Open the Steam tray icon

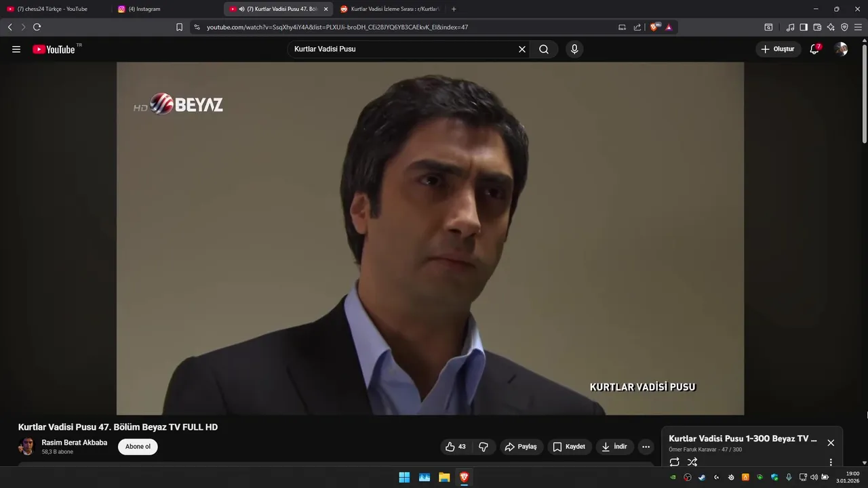(x=702, y=477)
